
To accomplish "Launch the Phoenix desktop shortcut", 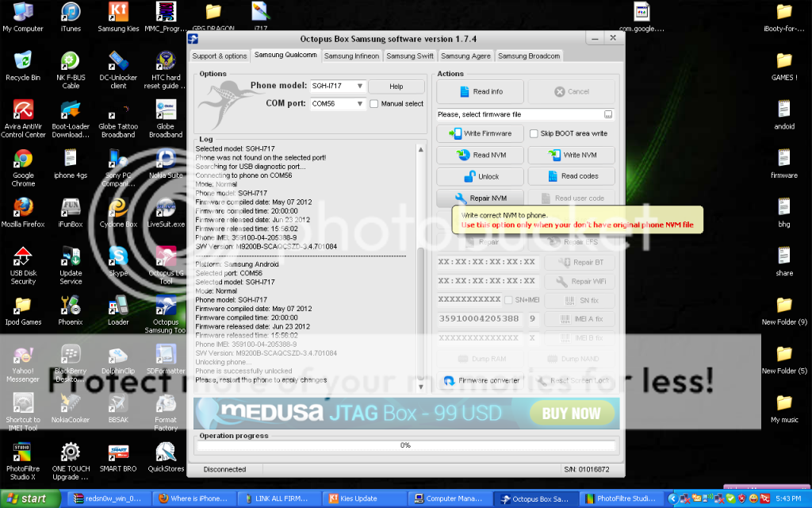I will 71,310.
